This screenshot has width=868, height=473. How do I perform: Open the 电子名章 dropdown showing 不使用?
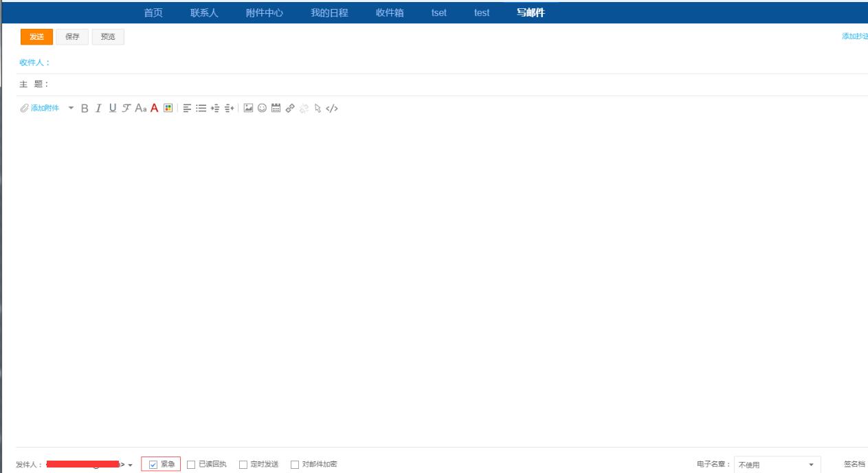click(x=777, y=465)
